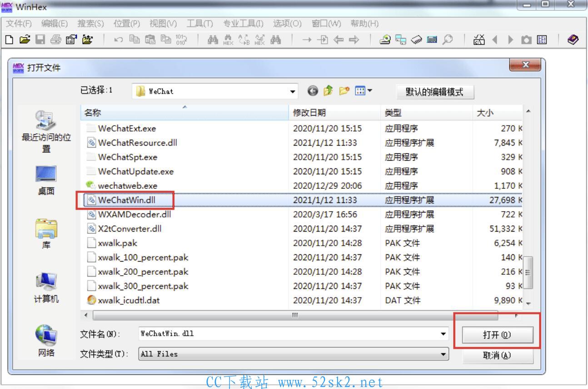The height and width of the screenshot is (389, 588).
Task: Click the clone disk toolbar icon
Action: [401, 40]
